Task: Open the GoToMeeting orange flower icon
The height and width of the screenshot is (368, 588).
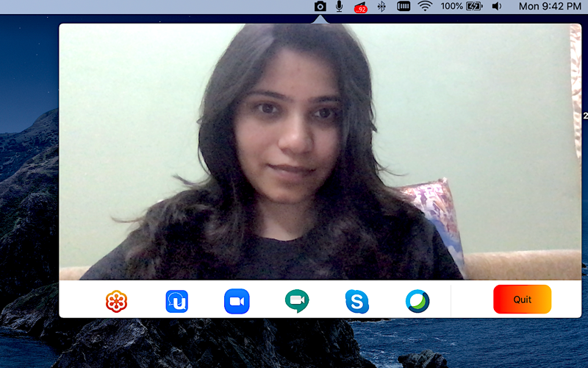Action: click(x=116, y=301)
